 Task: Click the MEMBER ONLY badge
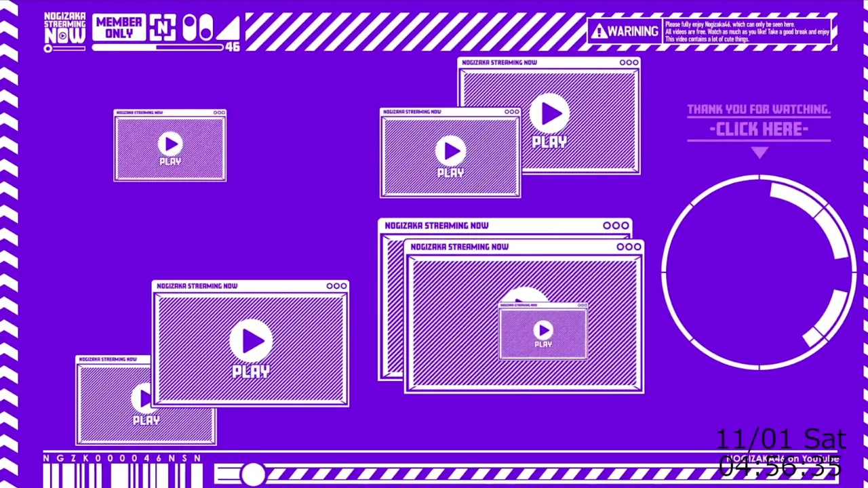119,27
